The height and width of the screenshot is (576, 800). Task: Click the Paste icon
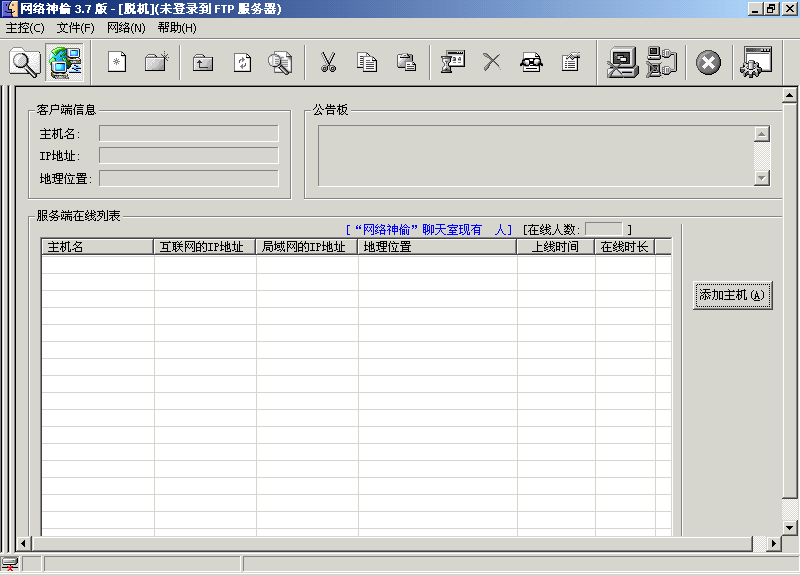point(405,62)
